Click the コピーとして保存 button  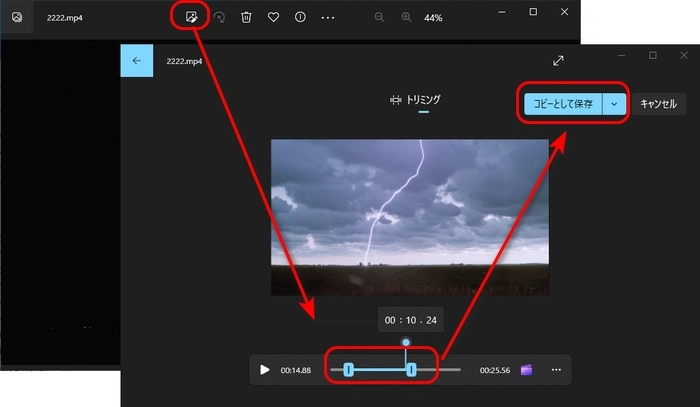563,103
